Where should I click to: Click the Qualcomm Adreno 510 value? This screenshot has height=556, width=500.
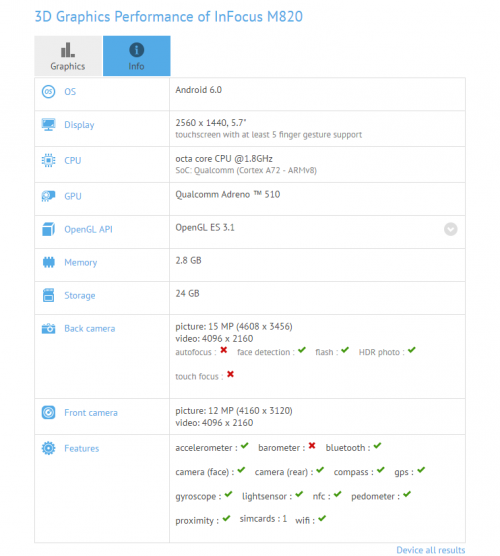(228, 194)
